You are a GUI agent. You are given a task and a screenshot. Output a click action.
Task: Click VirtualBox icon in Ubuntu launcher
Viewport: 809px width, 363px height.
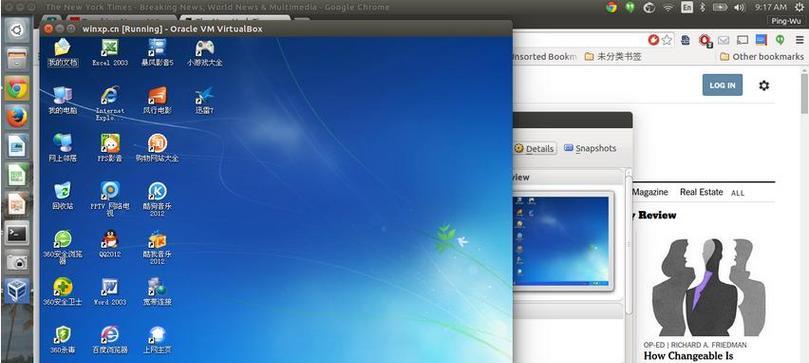point(17,291)
